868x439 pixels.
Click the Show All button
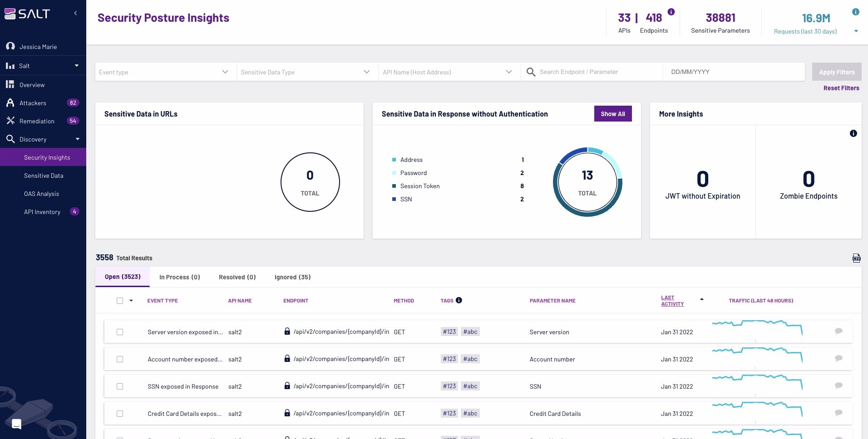(x=613, y=114)
